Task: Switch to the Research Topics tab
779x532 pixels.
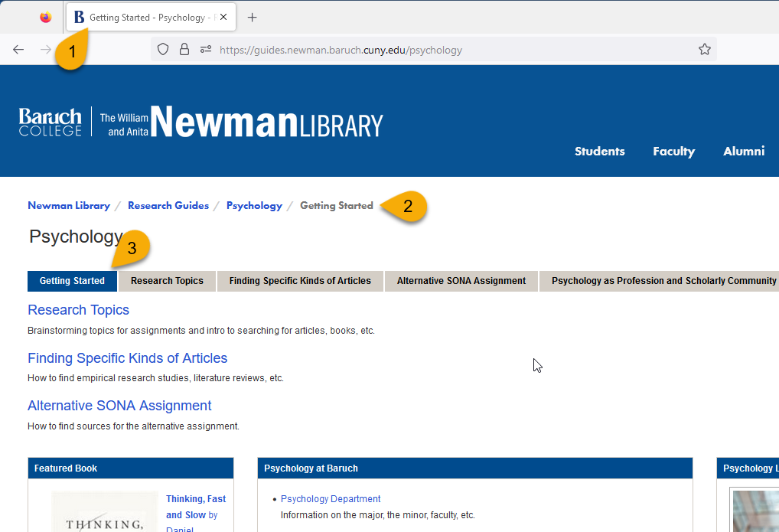Action: (167, 281)
